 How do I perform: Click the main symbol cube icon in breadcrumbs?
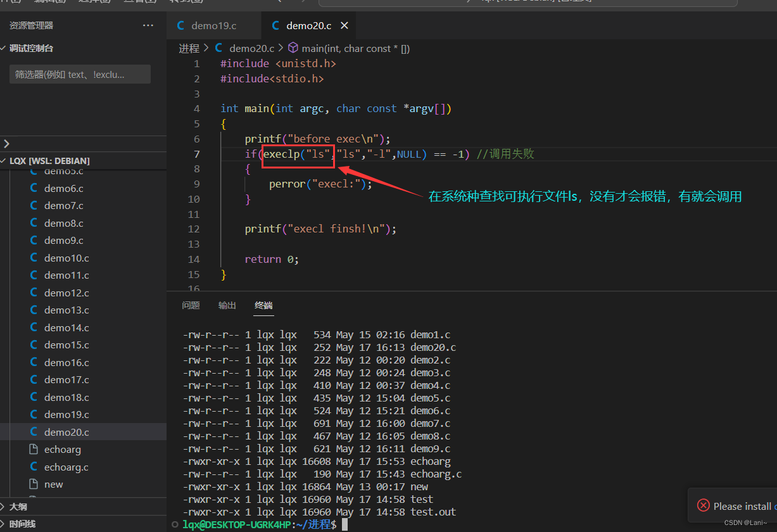[293, 47]
